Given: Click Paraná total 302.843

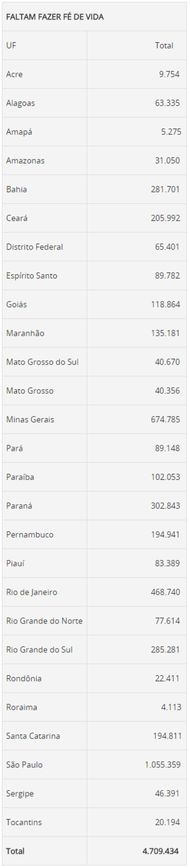Looking at the screenshot, I should click(x=165, y=506).
